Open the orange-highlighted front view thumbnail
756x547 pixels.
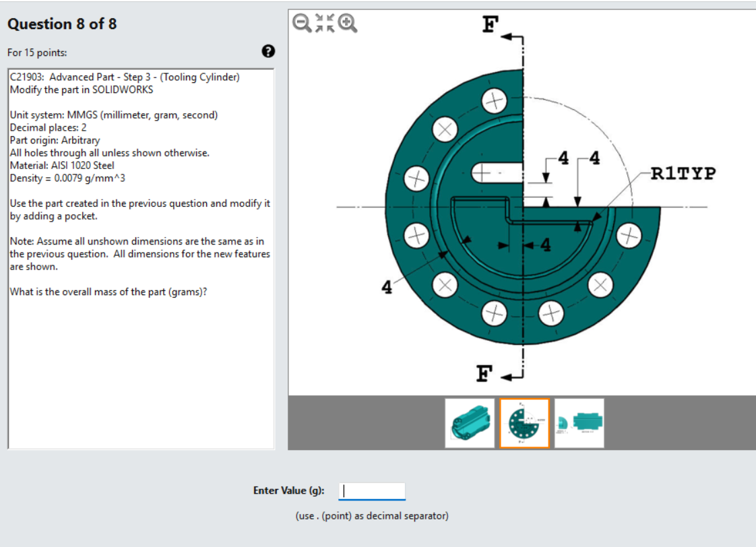(x=524, y=422)
